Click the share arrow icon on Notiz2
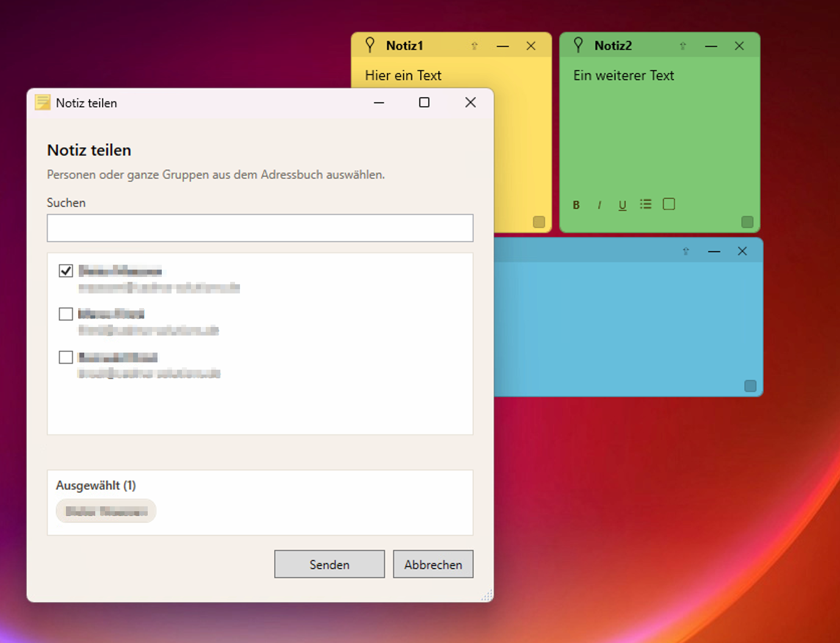The width and height of the screenshot is (840, 643). click(682, 46)
